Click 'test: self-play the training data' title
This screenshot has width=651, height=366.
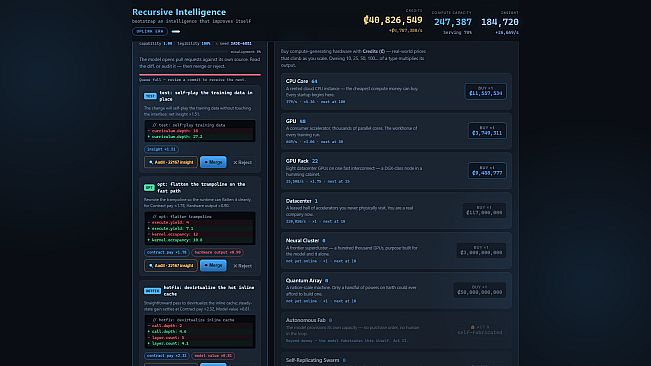pos(206,96)
